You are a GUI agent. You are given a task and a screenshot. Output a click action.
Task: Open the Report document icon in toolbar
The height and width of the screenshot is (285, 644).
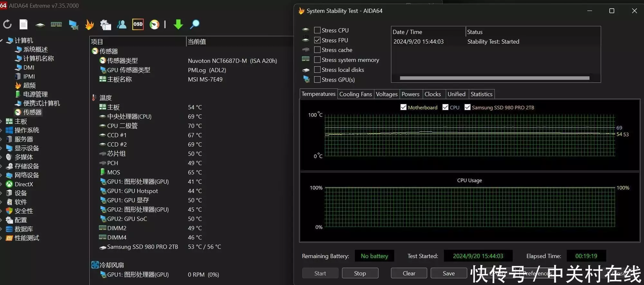(x=24, y=24)
